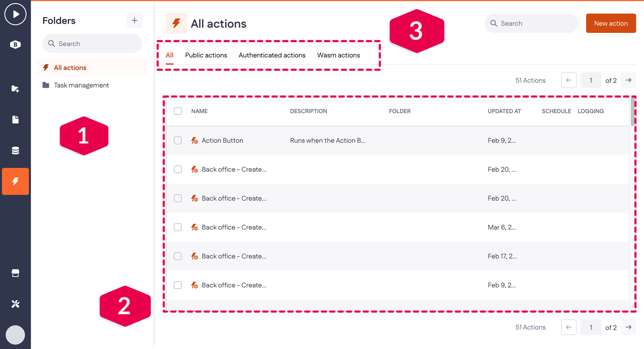Click the LOGGING column header
Screen dimensions: 644x349
(x=590, y=111)
